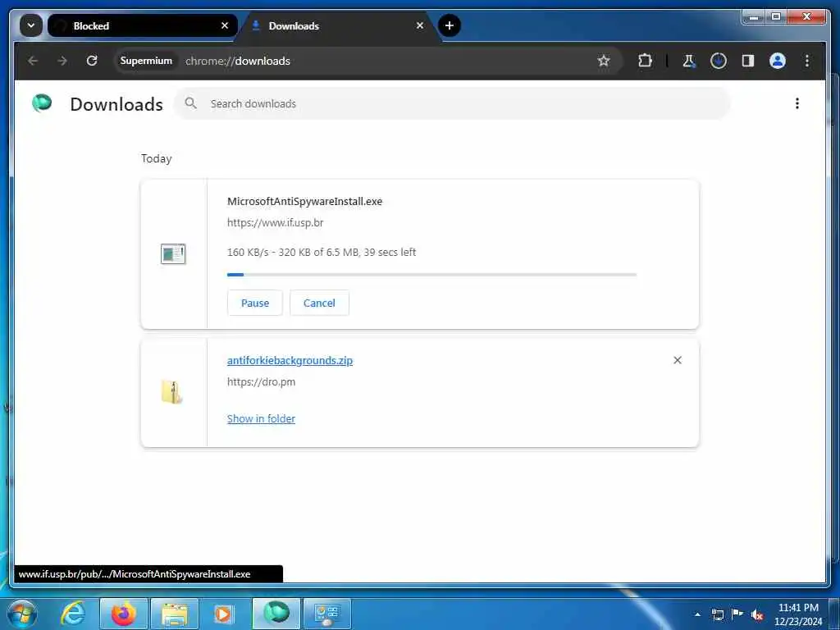Launch Internet Explorer from taskbar
Screen dimensions: 840x630
click(x=73, y=614)
